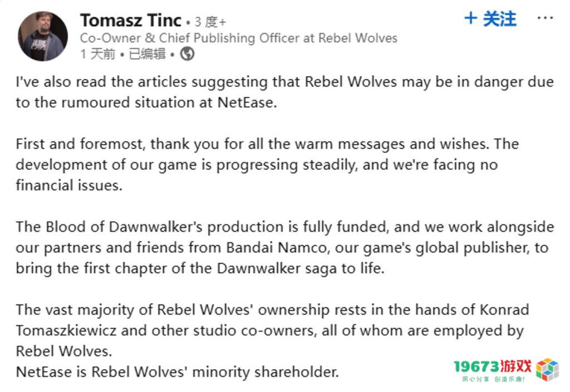570x392 pixels.
Task: Click Tomasz Tinc's round profile photo
Action: point(43,36)
